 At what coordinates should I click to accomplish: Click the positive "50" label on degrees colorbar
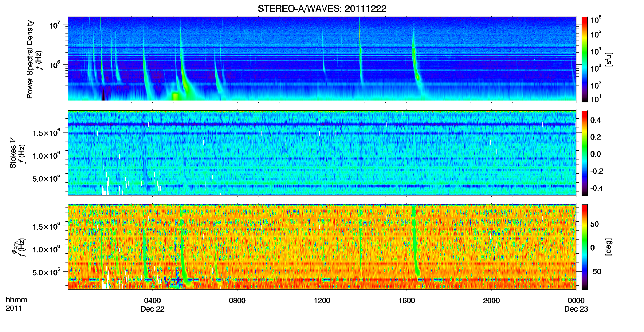tap(594, 224)
